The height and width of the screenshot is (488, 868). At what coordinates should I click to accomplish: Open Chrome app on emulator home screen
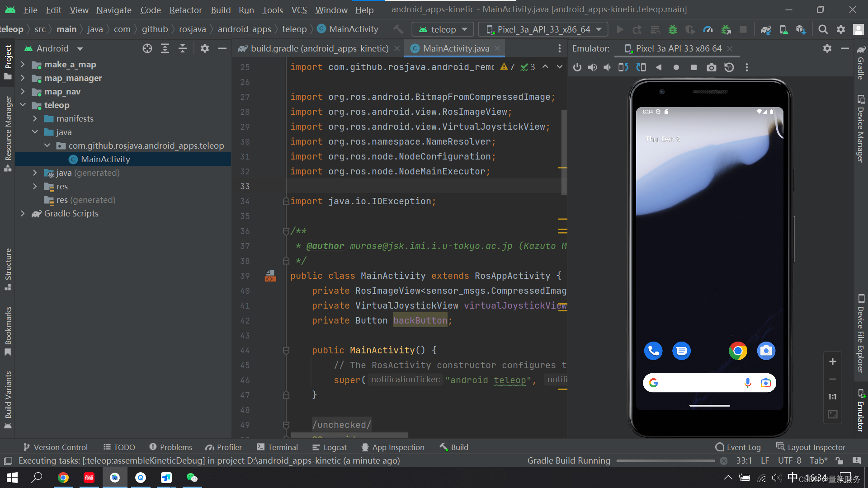[x=738, y=351]
